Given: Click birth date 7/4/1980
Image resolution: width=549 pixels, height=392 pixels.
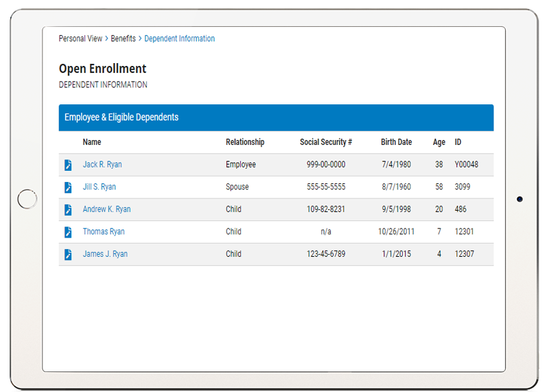Looking at the screenshot, I should (x=397, y=165).
